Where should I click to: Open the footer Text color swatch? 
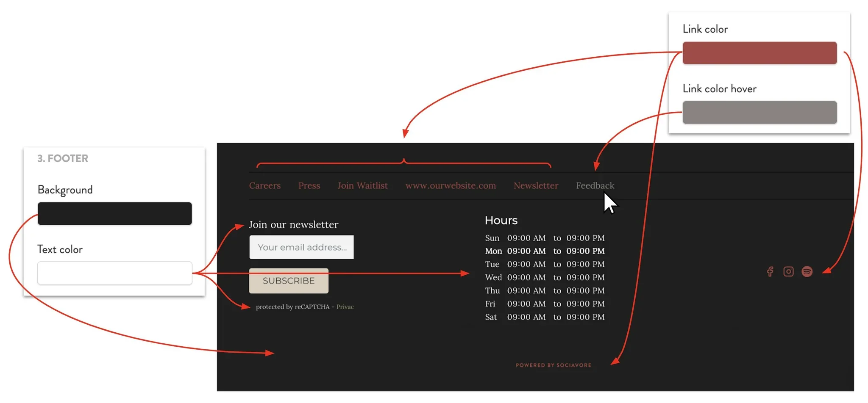point(114,273)
